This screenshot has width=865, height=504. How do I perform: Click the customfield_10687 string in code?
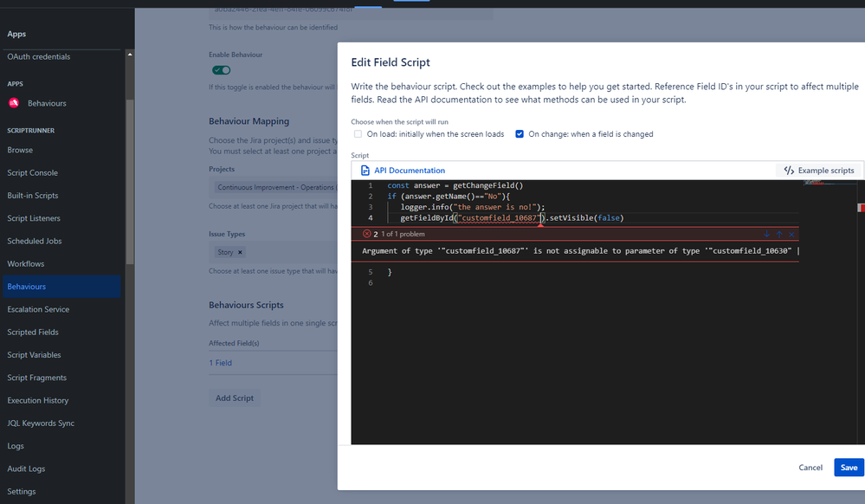pos(499,218)
